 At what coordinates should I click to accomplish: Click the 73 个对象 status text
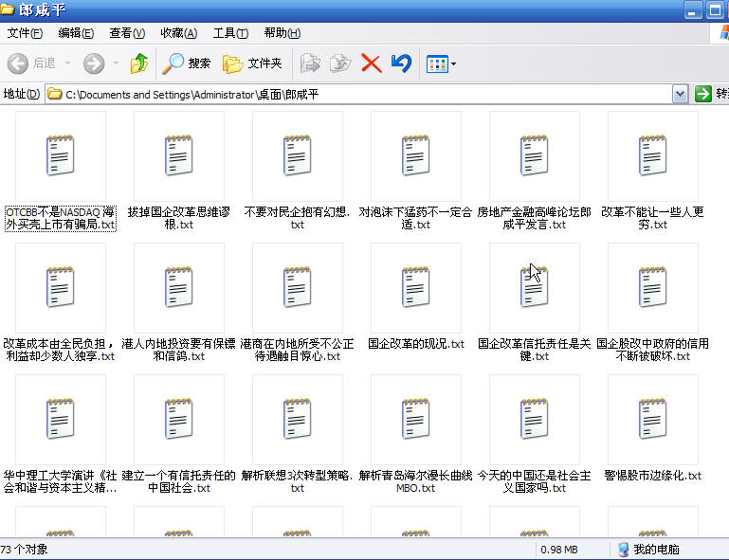(25, 550)
